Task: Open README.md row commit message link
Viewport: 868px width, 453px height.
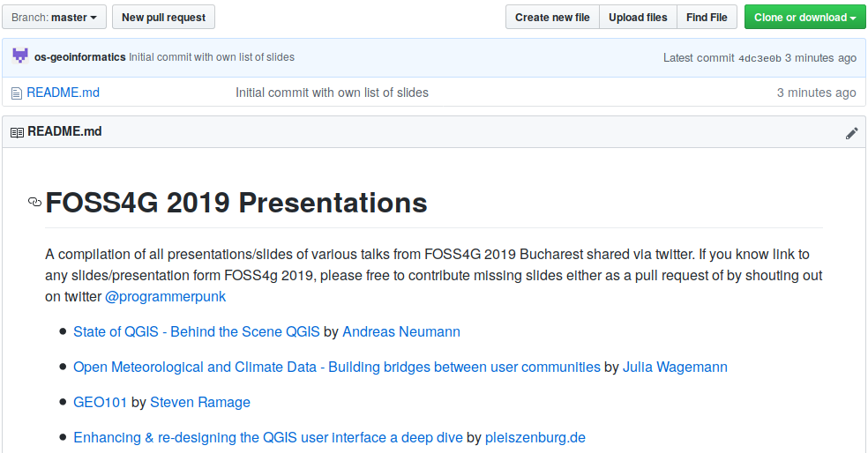Action: (x=333, y=93)
